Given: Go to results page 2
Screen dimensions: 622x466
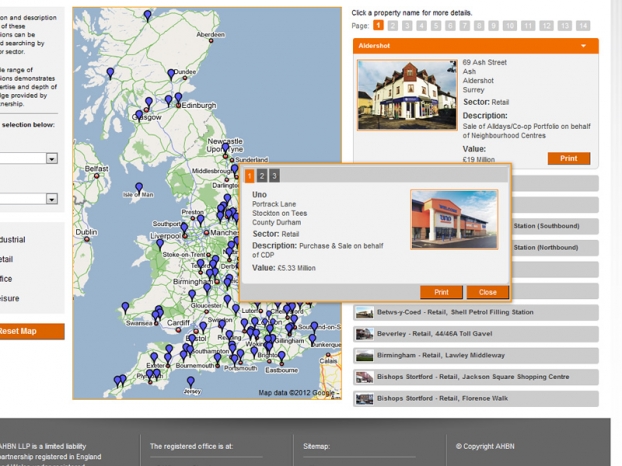Looking at the screenshot, I should click(393, 26).
